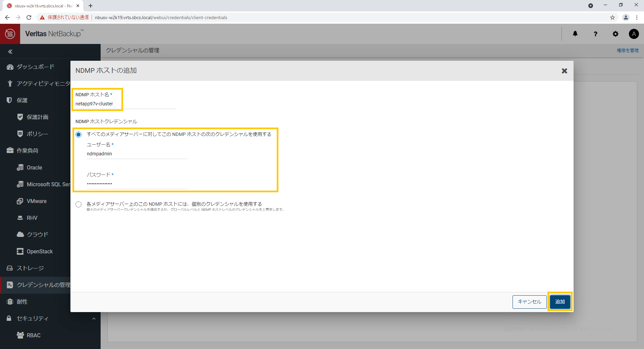The width and height of the screenshot is (644, 349).
Task: Open the 権限を管理 link
Action: 628,50
